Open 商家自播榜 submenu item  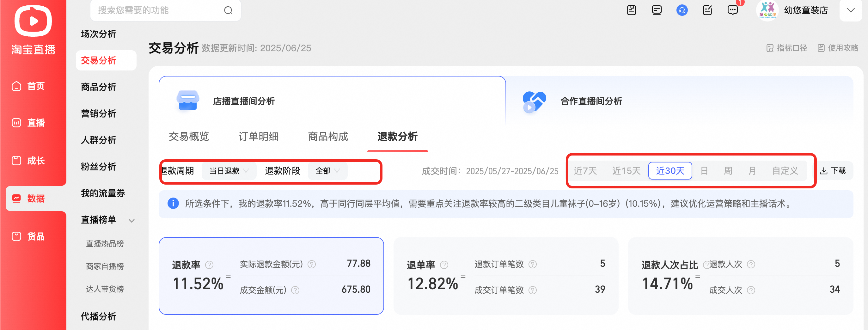[x=105, y=266]
